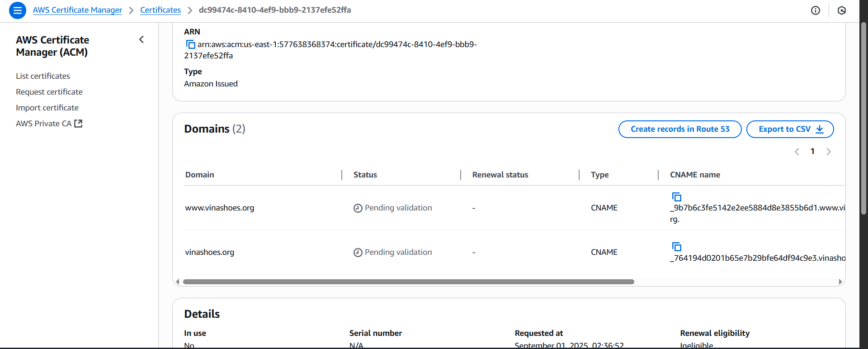Collapse the ACM side navigation
868x349 pixels.
click(x=142, y=40)
